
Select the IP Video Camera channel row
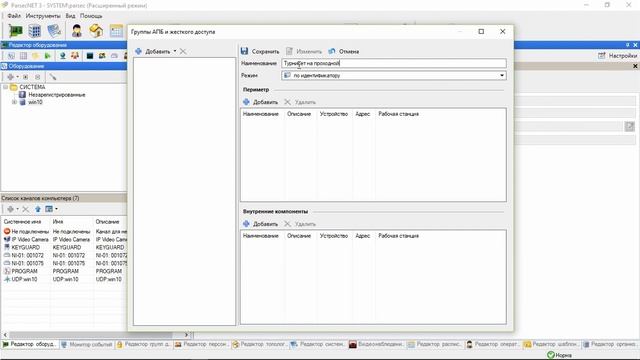(64, 240)
